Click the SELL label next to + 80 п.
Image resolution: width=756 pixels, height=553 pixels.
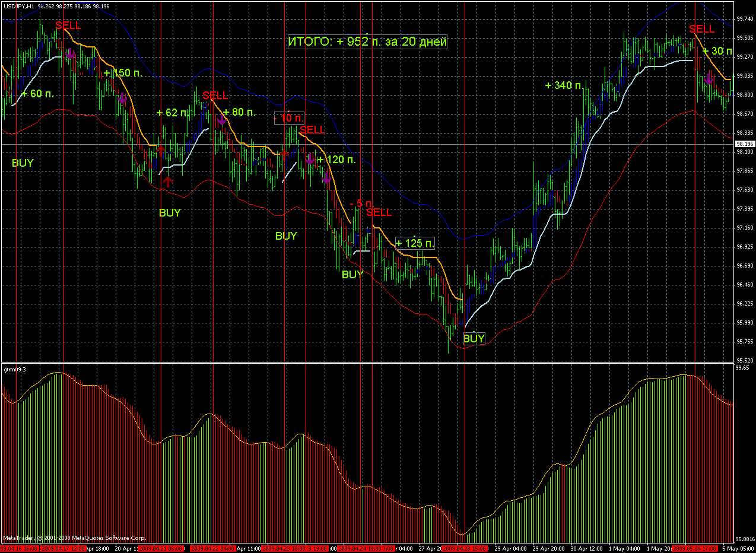[215, 96]
